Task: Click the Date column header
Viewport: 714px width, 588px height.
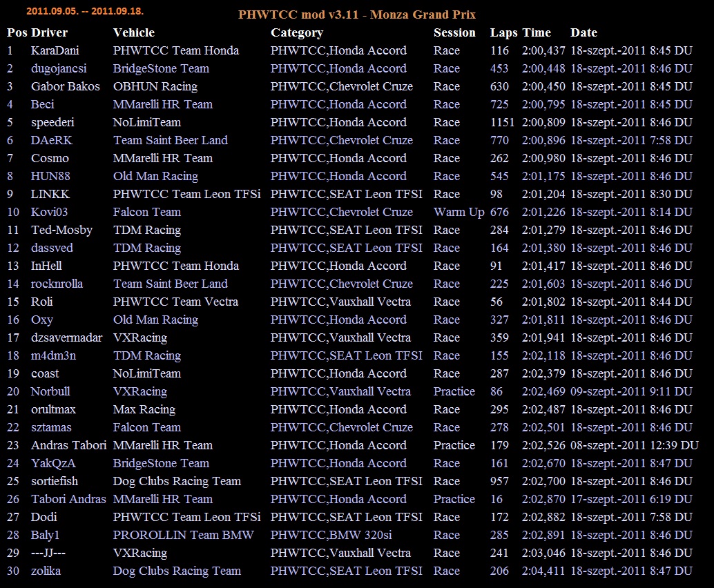Action: 583,32
